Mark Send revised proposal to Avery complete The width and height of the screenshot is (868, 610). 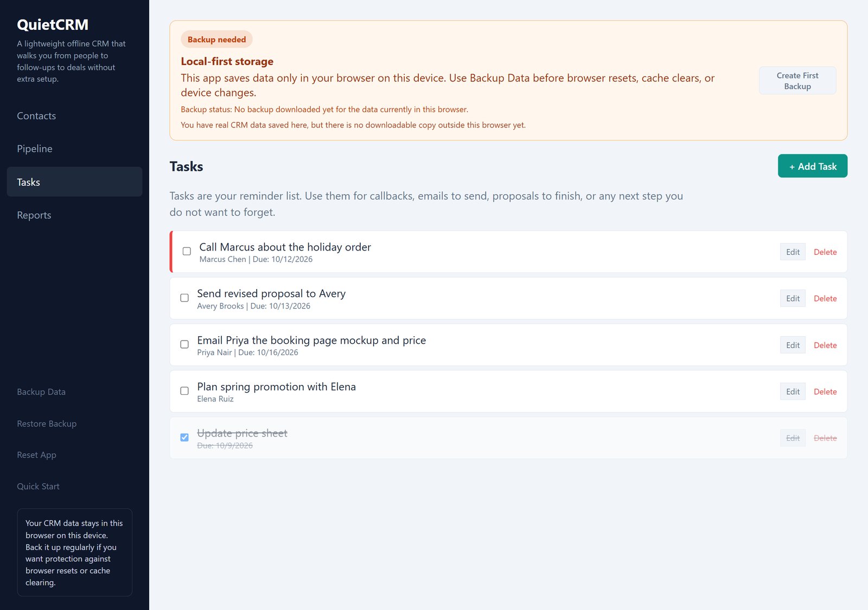pos(184,298)
